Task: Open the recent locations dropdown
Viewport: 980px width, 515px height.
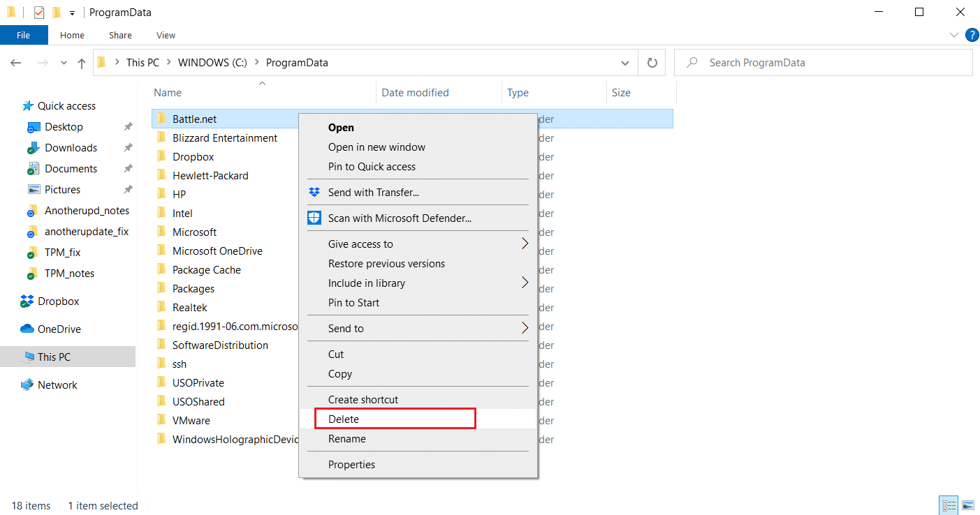Action: coord(64,63)
